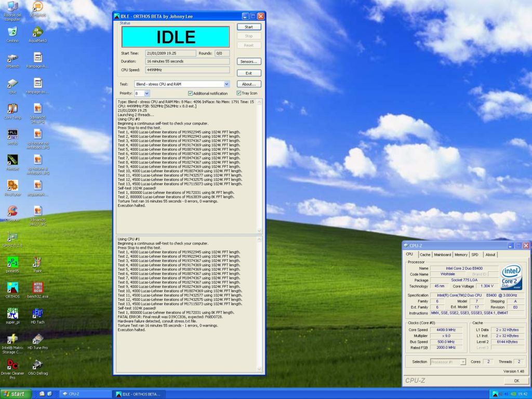
Task: Click the CPU Speed field showing 4499MHz
Action: (188, 70)
